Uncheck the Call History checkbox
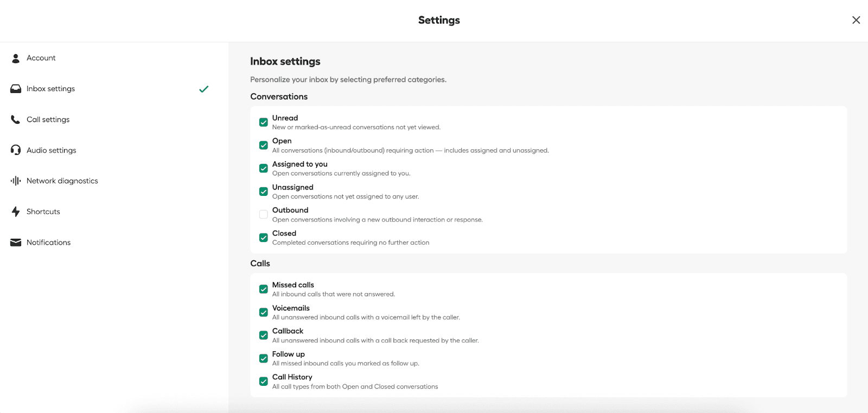 coord(264,382)
